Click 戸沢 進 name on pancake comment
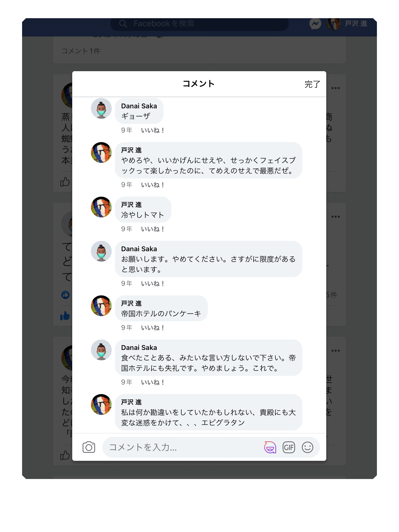Screen dimensions: 399x532 tap(131, 303)
